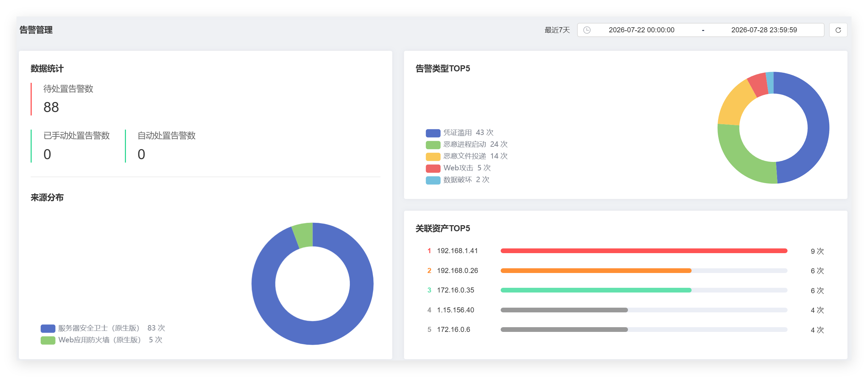Toggle 恶意文件投递 legend swatch
The width and height of the screenshot is (868, 377).
[x=433, y=157]
